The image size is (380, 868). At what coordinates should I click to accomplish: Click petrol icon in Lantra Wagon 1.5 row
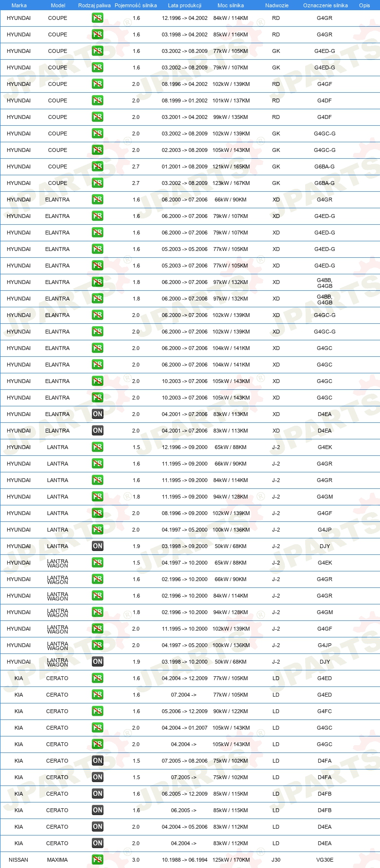point(98,563)
